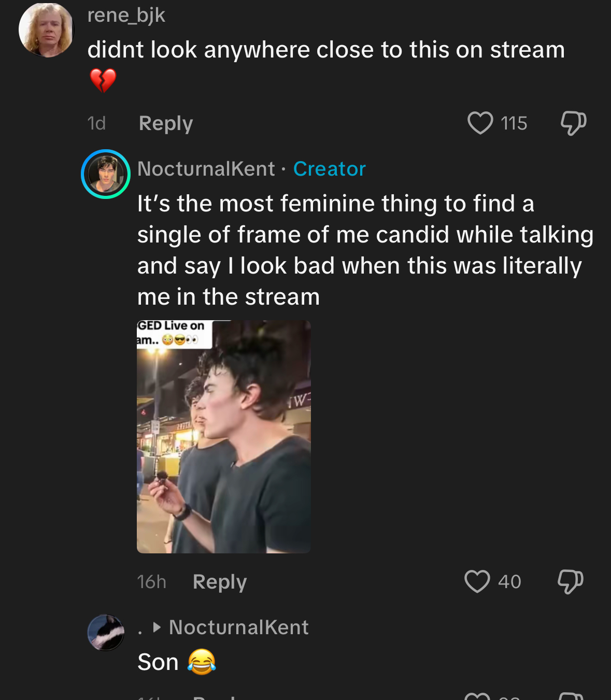Like the "Son" reply heart icon
Screen dimensions: 611x700
[477, 696]
